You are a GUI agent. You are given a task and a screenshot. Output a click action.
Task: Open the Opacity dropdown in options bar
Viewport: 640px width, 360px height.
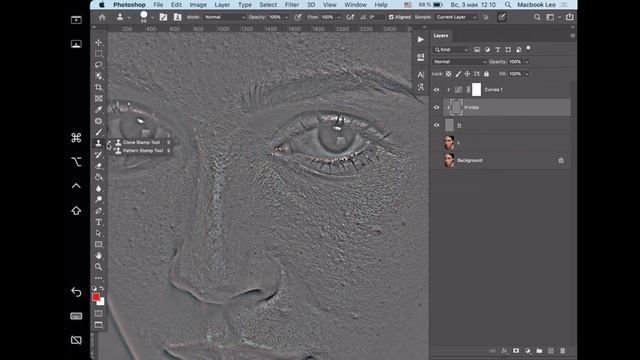[x=286, y=17]
